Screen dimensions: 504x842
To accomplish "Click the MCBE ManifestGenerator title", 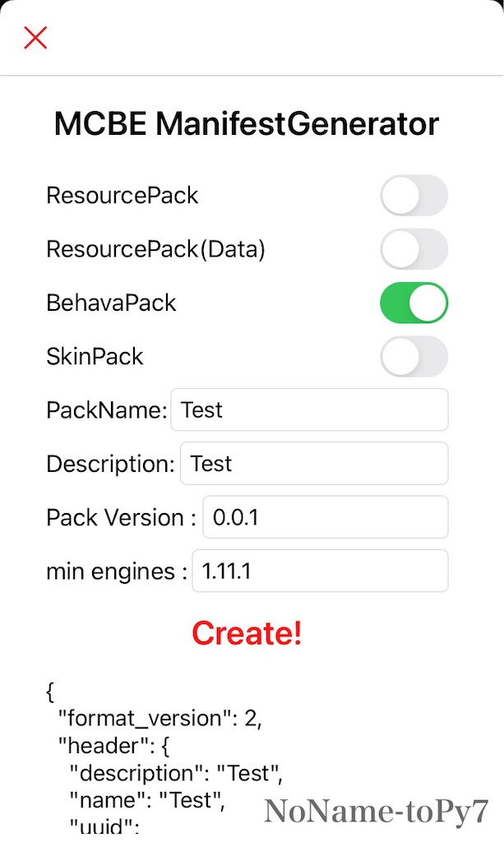I will [x=247, y=123].
